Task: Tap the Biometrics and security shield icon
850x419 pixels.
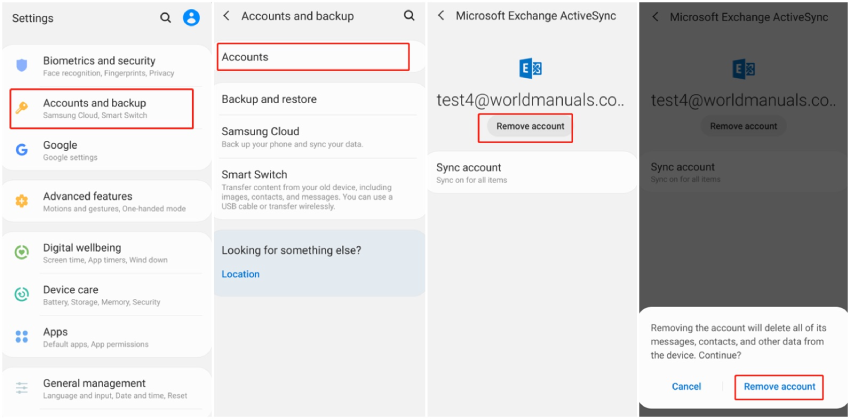Action: (x=22, y=66)
